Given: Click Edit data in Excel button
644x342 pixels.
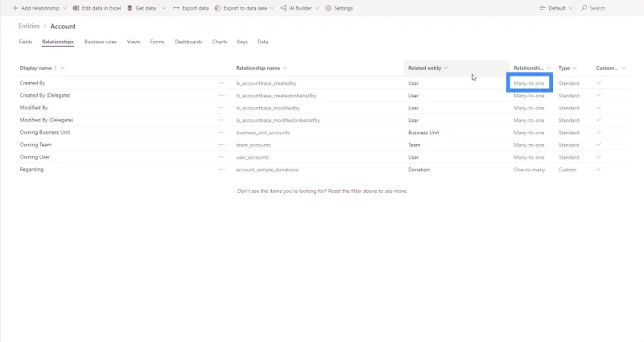Looking at the screenshot, I should (97, 8).
